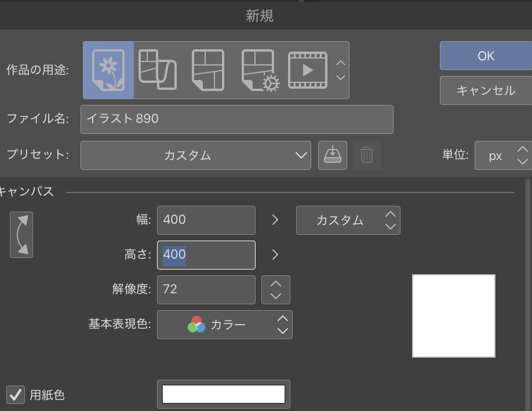
Task: Select the Comic work type icon
Action: [207, 70]
